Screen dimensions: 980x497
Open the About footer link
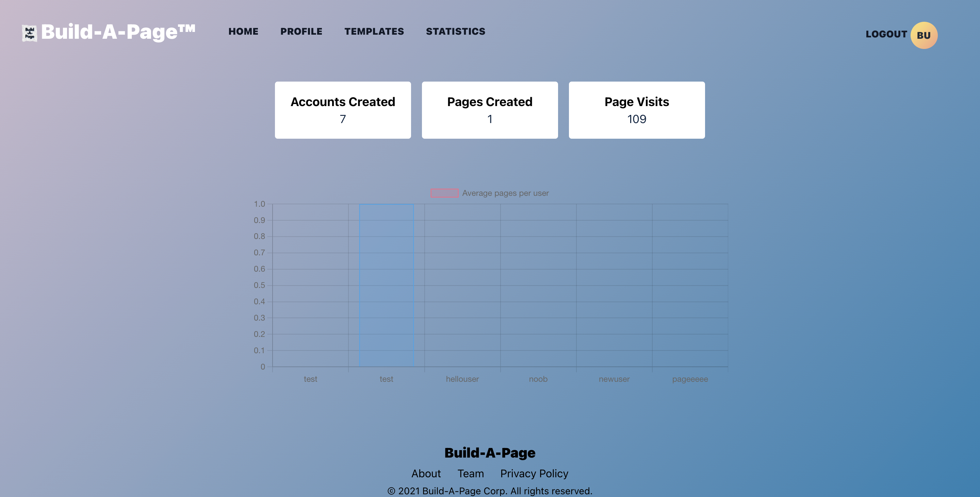point(426,474)
